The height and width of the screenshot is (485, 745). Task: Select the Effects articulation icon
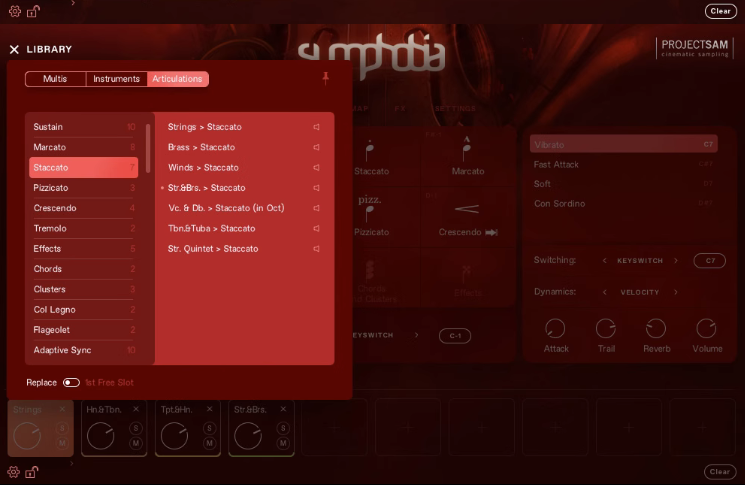(467, 274)
